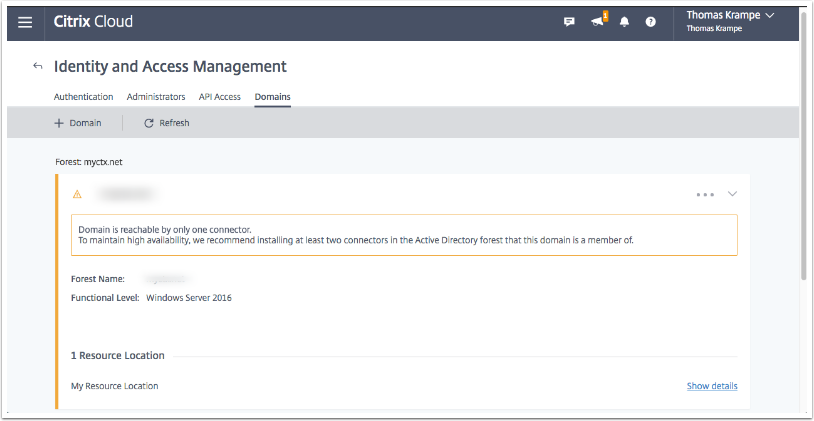Viewport: 814px width, 421px height.
Task: Switch to the API Access tab
Action: 220,97
